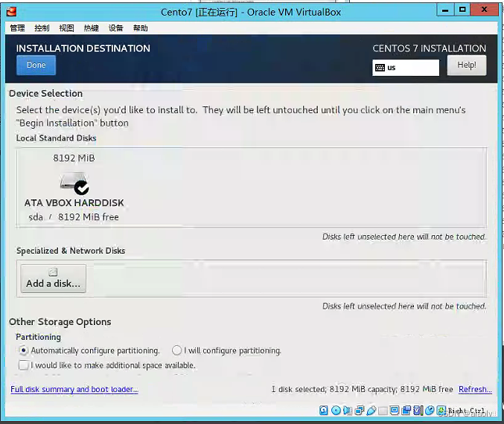This screenshot has height=424, width=504.
Task: Click the Add a disk... button
Action: (x=54, y=278)
